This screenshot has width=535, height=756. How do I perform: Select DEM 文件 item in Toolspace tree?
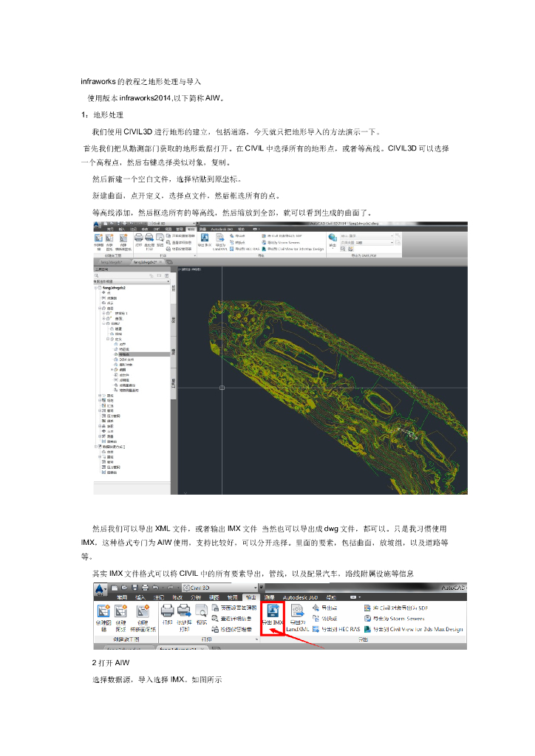point(124,360)
